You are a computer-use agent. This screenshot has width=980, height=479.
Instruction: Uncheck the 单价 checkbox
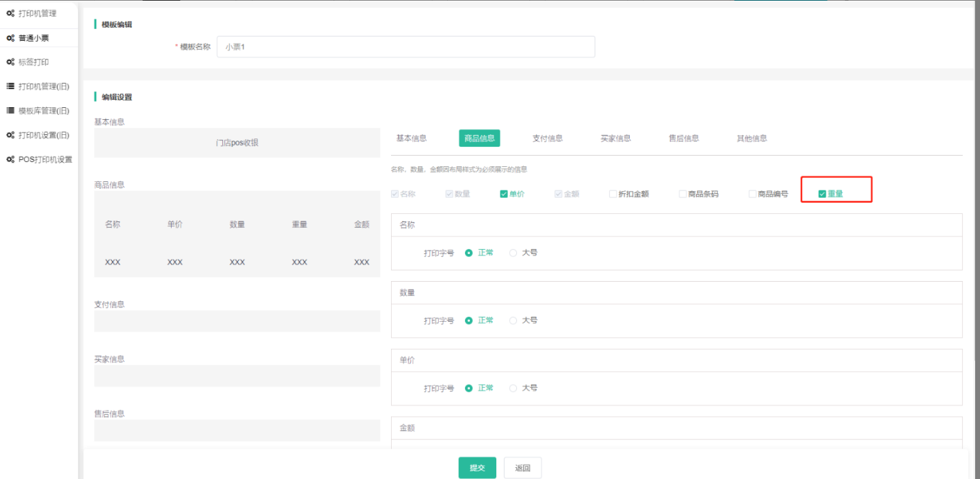click(504, 194)
